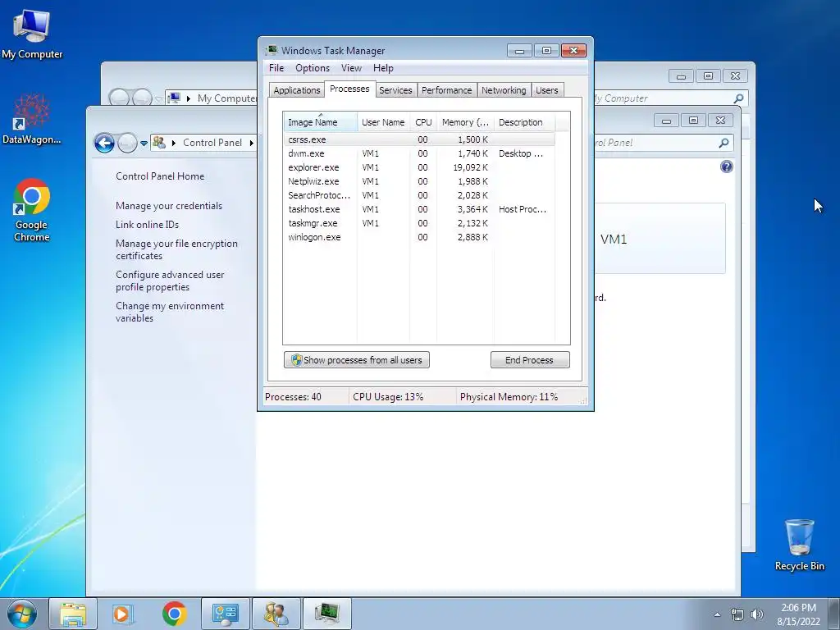Switch to the Applications tab
The image size is (840, 630).
tap(297, 90)
